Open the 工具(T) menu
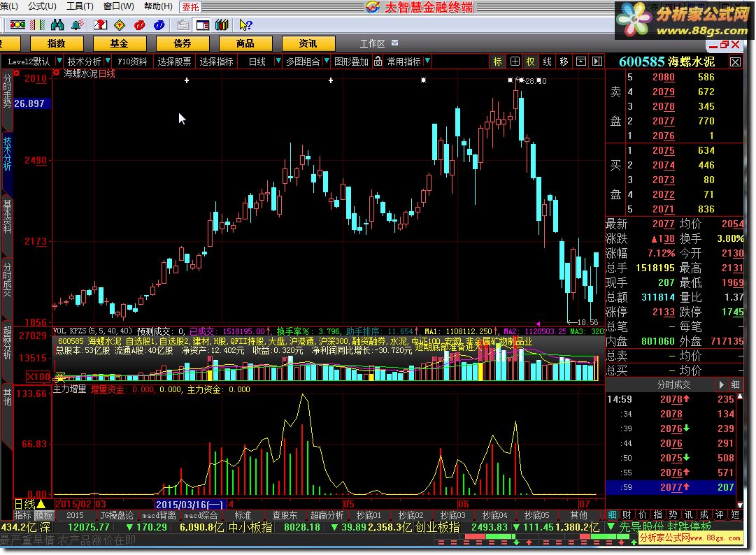This screenshot has width=756, height=555. tap(80, 6)
